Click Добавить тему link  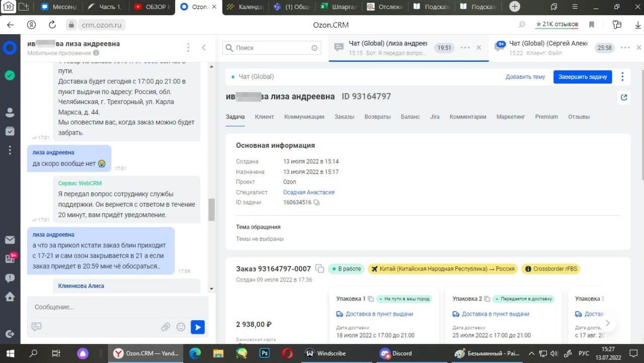tap(525, 77)
